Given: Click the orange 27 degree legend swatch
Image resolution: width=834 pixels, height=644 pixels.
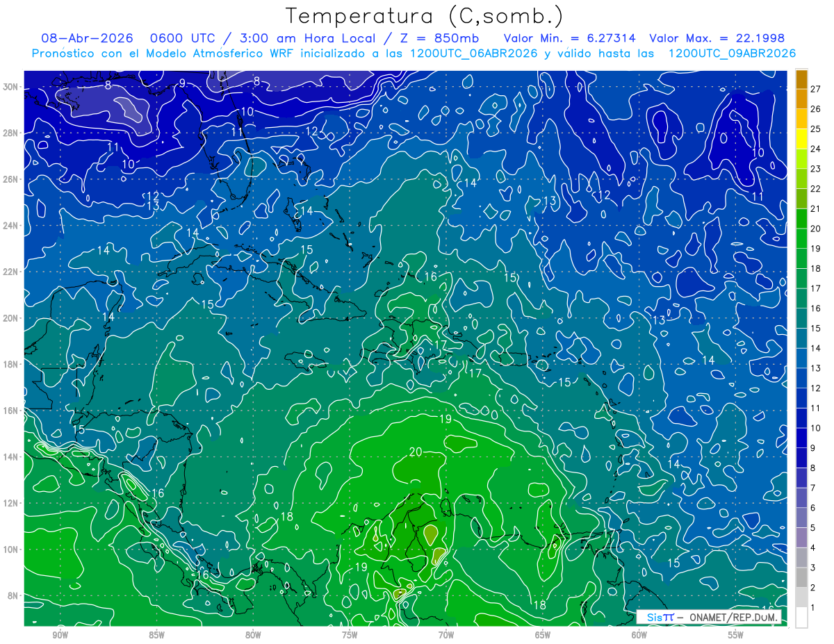Looking at the screenshot, I should [801, 79].
